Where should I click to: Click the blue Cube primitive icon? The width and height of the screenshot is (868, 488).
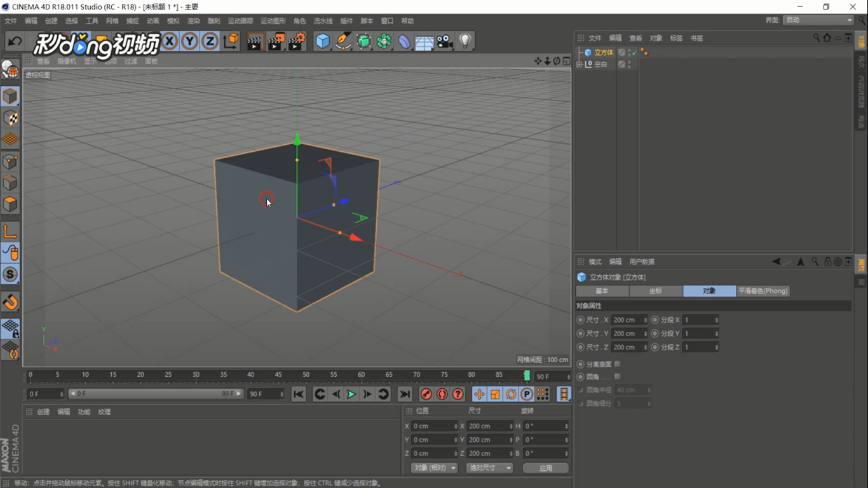click(323, 41)
